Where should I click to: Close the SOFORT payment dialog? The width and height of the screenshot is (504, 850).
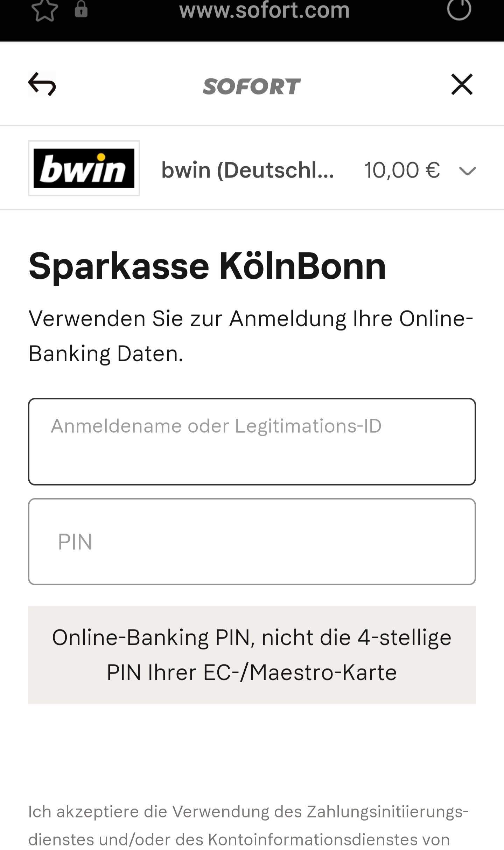click(x=462, y=84)
